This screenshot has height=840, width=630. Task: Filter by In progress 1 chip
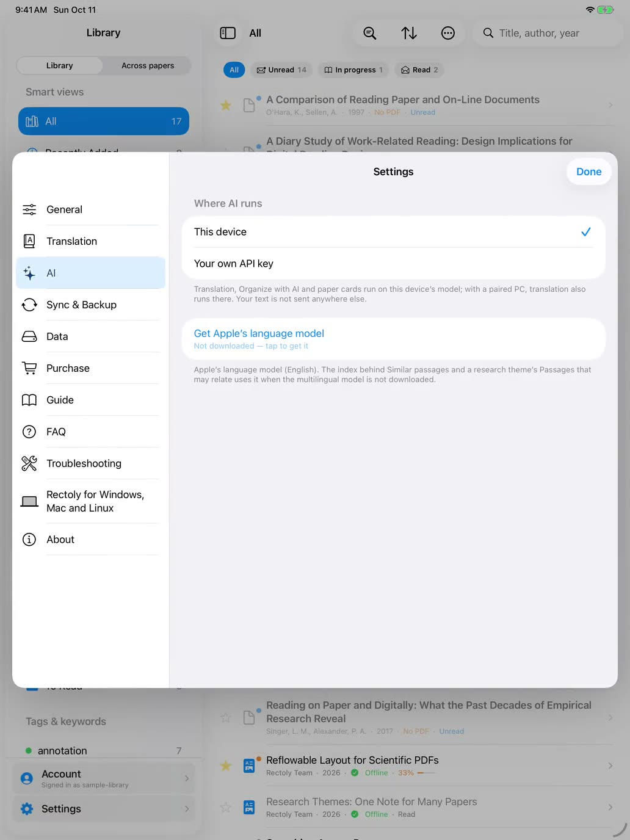(x=353, y=70)
